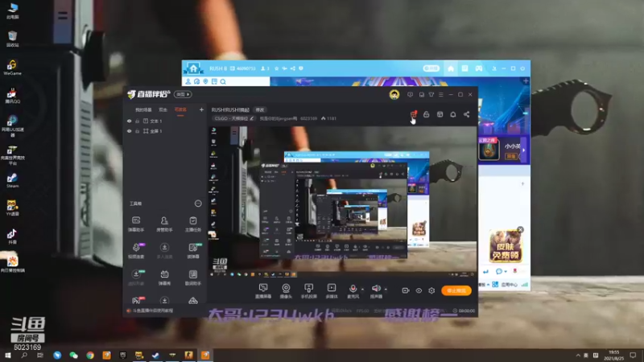Add 摄像头 camera source
The width and height of the screenshot is (644, 362).
pyautogui.click(x=286, y=290)
